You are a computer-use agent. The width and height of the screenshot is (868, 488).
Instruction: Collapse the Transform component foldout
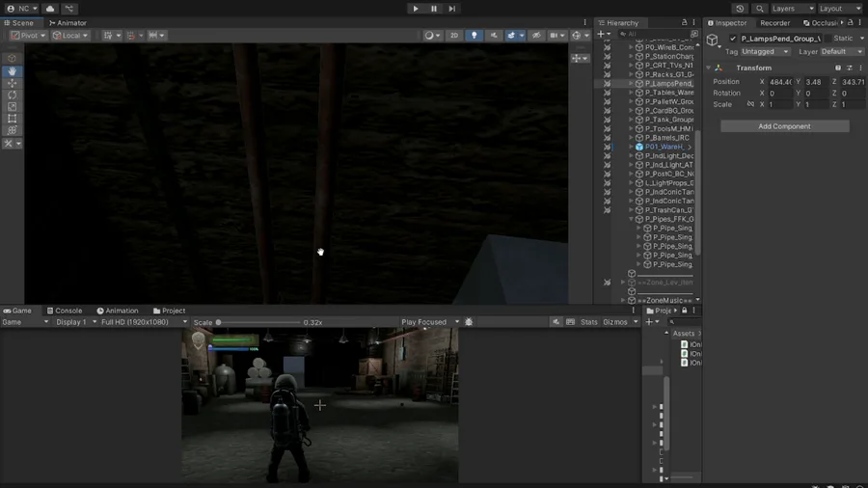709,68
